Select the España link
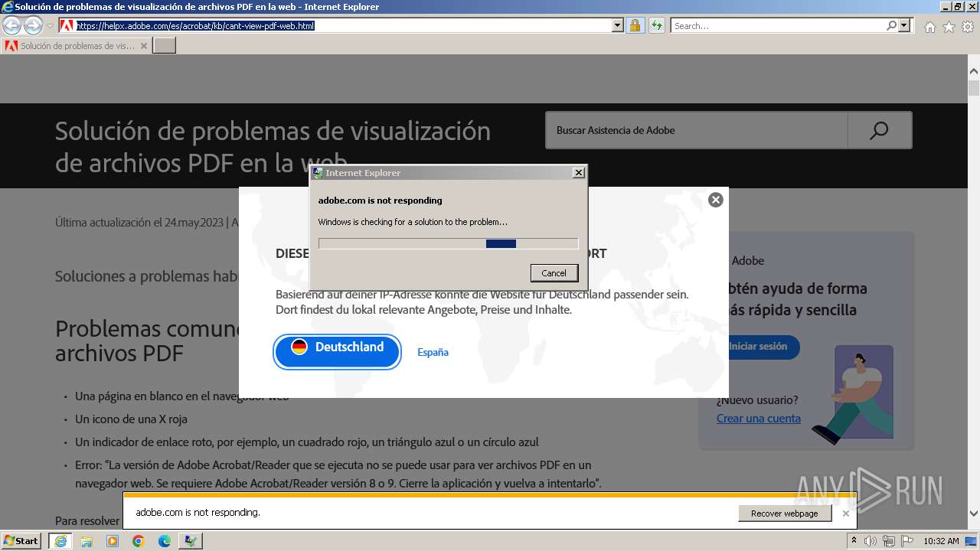This screenshot has height=551, width=980. click(433, 352)
